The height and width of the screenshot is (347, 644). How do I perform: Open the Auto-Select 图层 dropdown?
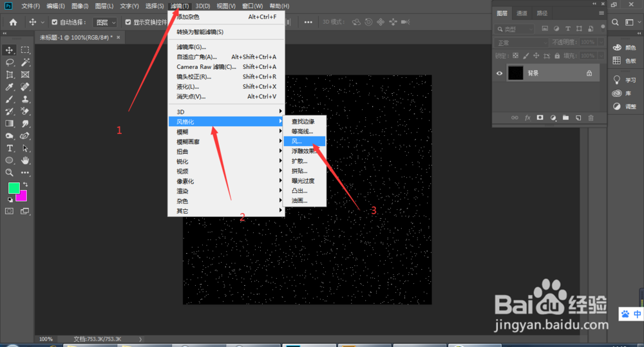(x=105, y=22)
